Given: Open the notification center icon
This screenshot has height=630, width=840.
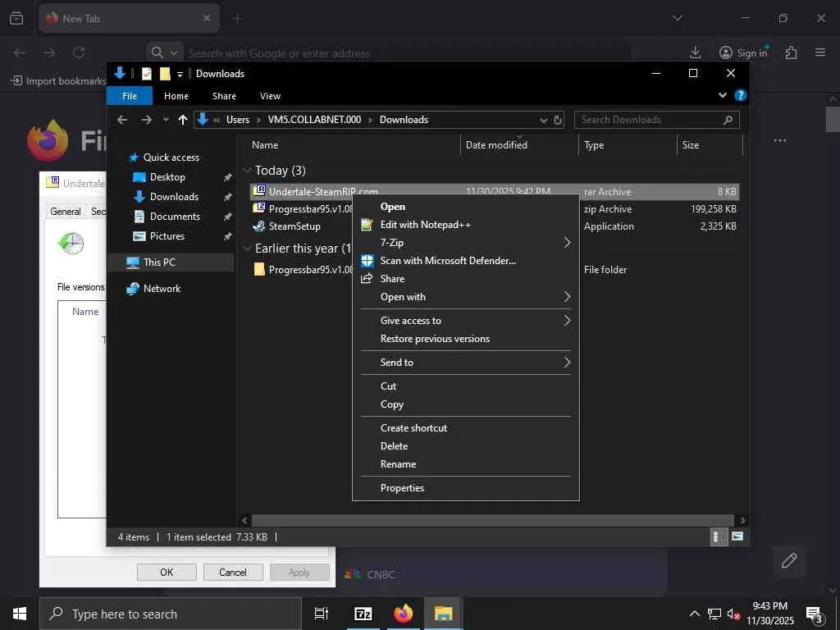Looking at the screenshot, I should 815,614.
